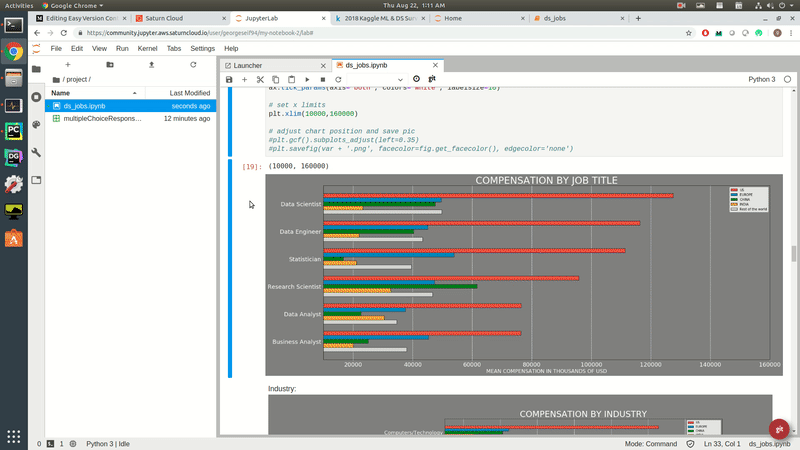The width and height of the screenshot is (800, 450).
Task: Close the ds_jobs.ipynb notebook tab
Action: click(435, 65)
